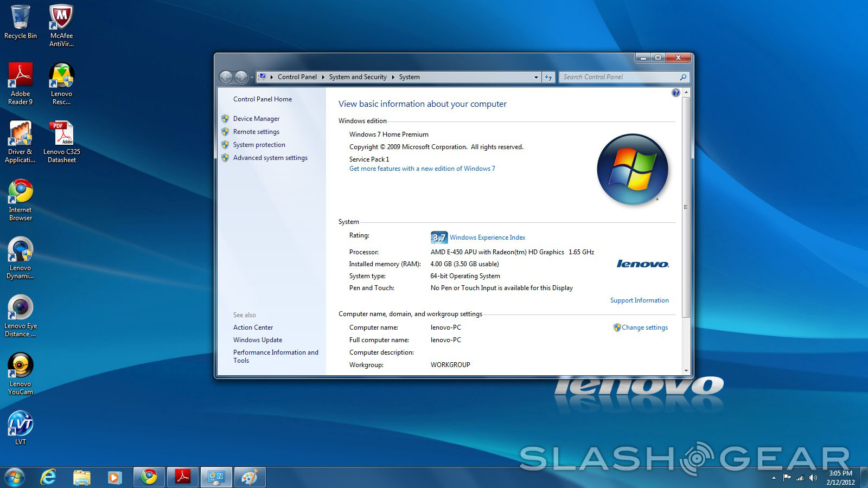868x488 pixels.
Task: Select System breadcrumb segment
Action: pyautogui.click(x=410, y=77)
